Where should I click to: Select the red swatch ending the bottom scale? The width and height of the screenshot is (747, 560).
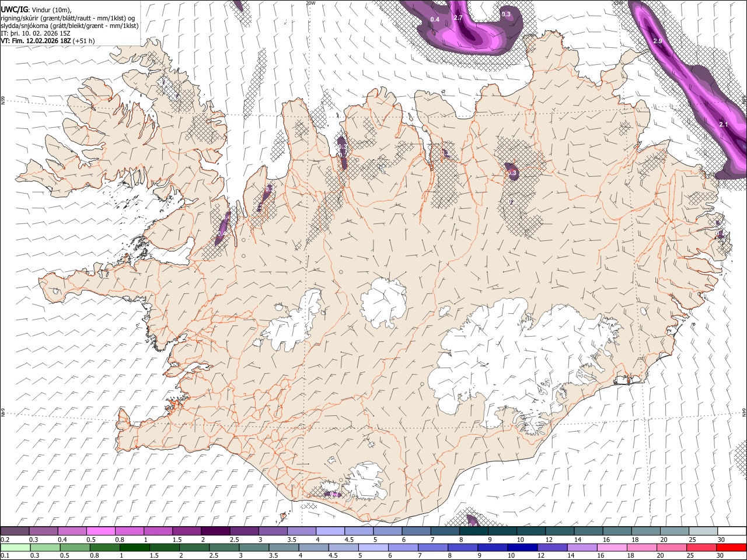(x=731, y=548)
